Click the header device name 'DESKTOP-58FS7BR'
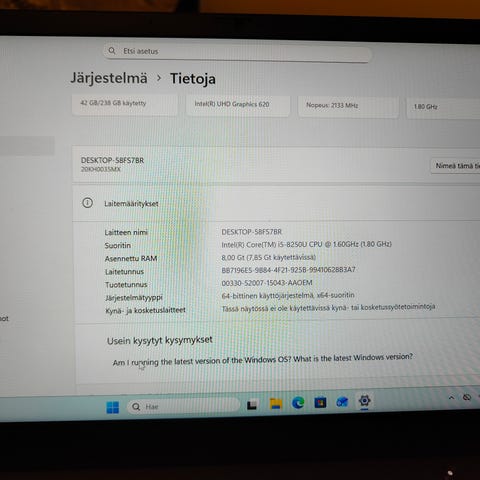 (112, 160)
